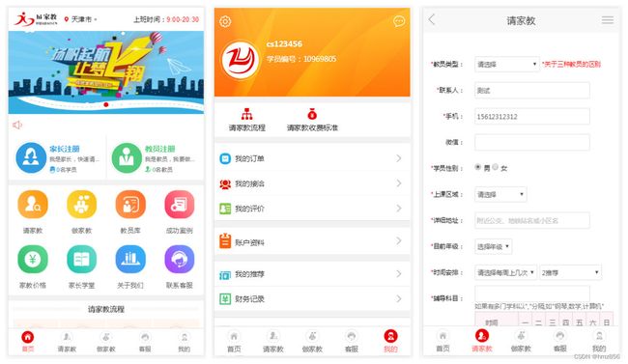Open 联系客服 purple headset icon
This screenshot has width=628, height=364.
[x=180, y=260]
